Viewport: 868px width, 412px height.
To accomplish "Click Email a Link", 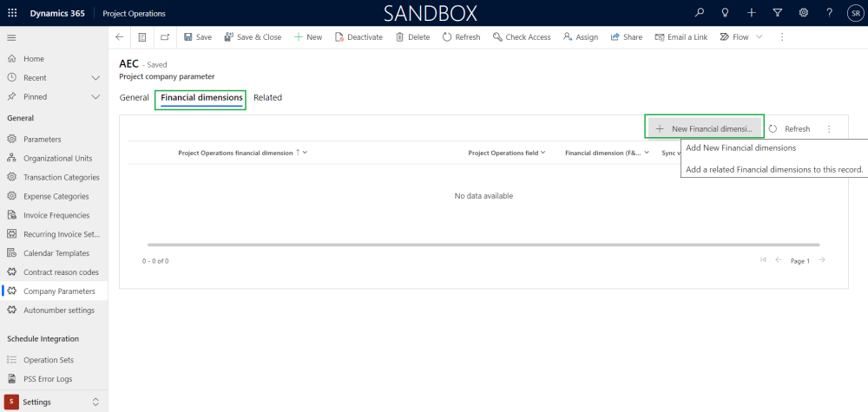I will (681, 37).
